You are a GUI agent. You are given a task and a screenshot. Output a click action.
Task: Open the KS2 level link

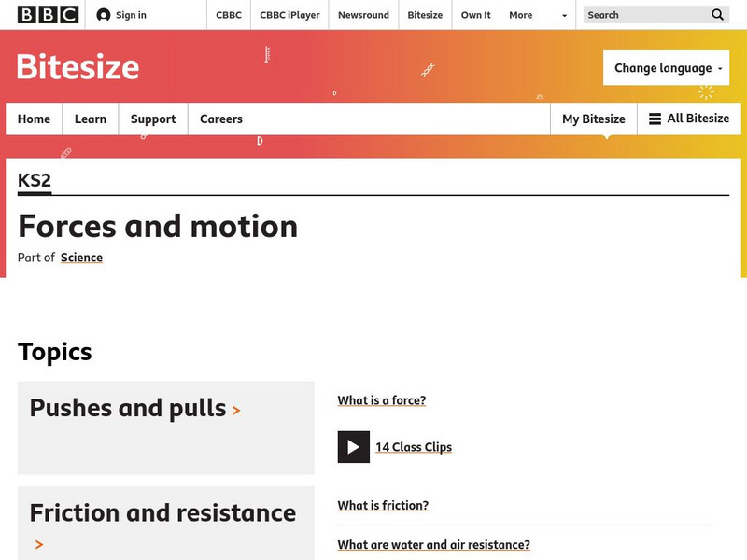tap(35, 180)
